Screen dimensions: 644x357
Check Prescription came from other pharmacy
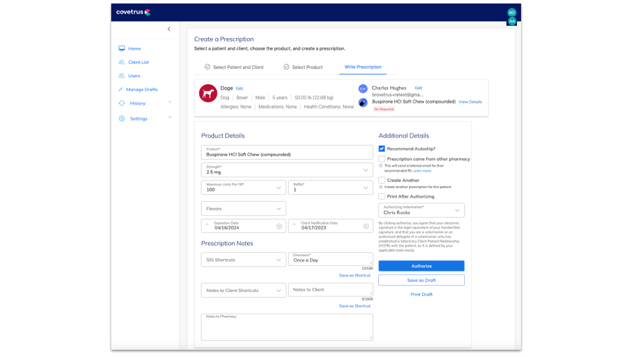pos(382,159)
